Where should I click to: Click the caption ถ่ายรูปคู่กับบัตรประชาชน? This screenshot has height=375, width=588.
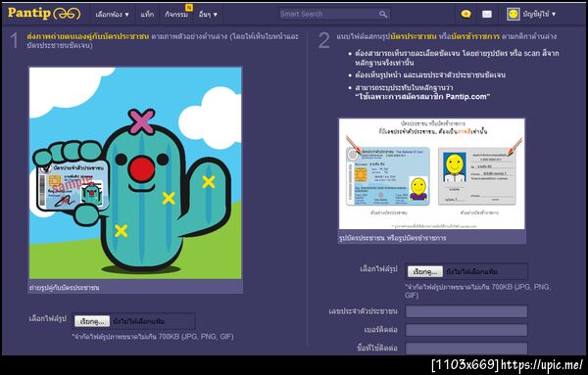[x=65, y=288]
